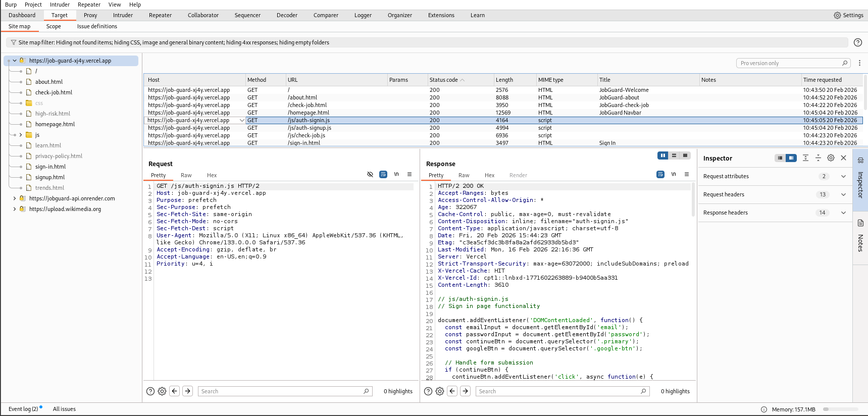Click the Response pane vertical scrollbar
The width and height of the screenshot is (868, 416).
693,199
